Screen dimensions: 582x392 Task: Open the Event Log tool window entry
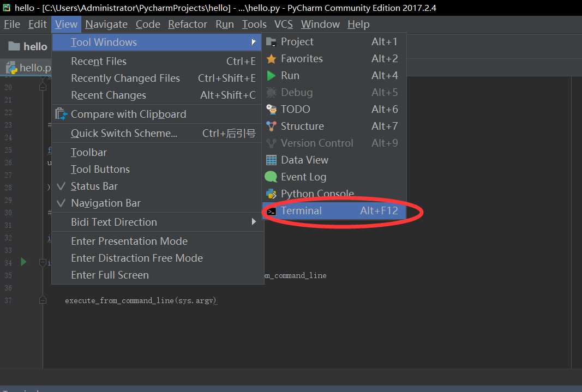pyautogui.click(x=334, y=177)
